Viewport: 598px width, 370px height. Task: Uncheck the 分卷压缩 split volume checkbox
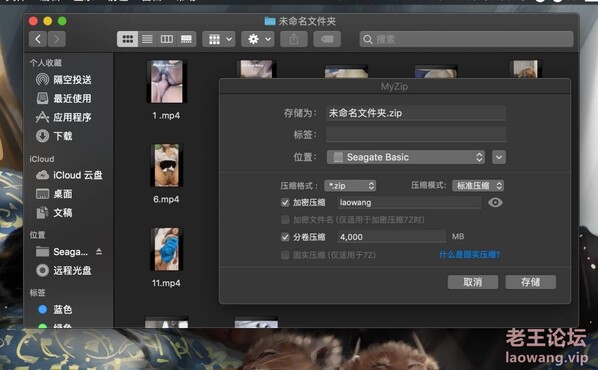285,237
